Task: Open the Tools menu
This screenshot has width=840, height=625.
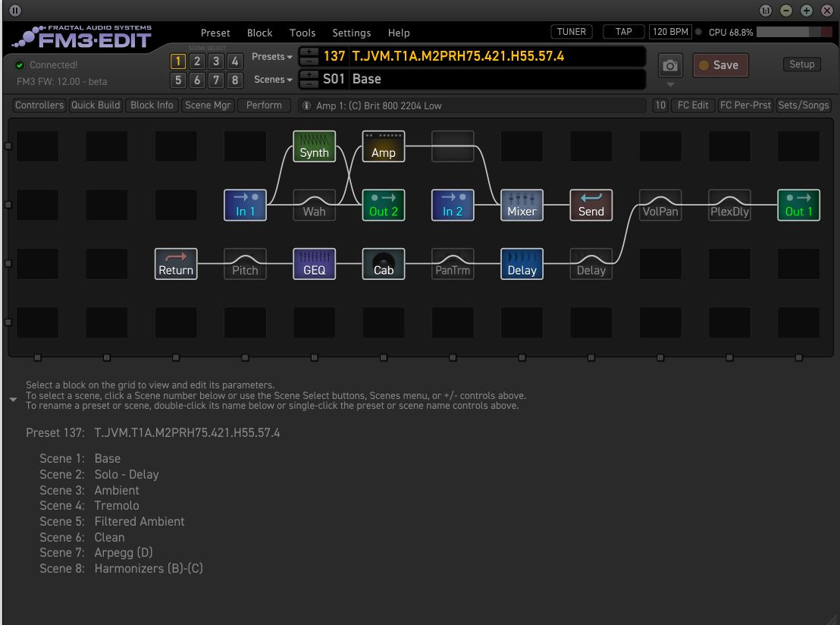Action: pyautogui.click(x=302, y=33)
